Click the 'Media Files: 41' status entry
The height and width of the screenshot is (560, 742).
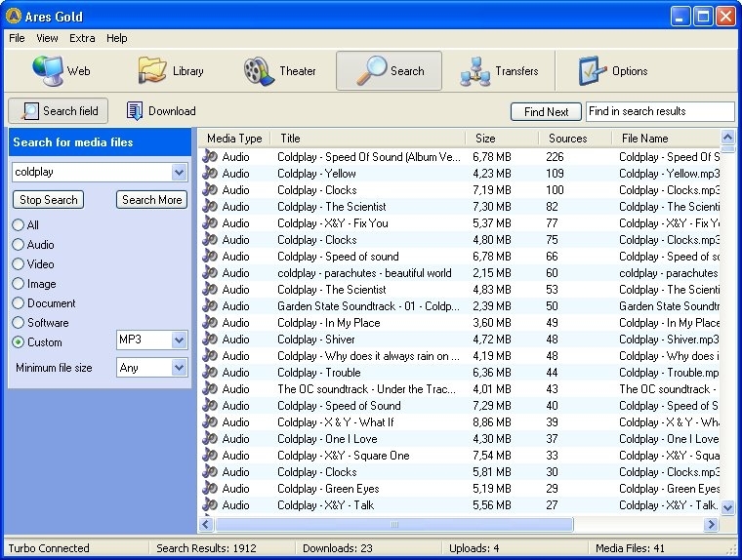[x=630, y=548]
